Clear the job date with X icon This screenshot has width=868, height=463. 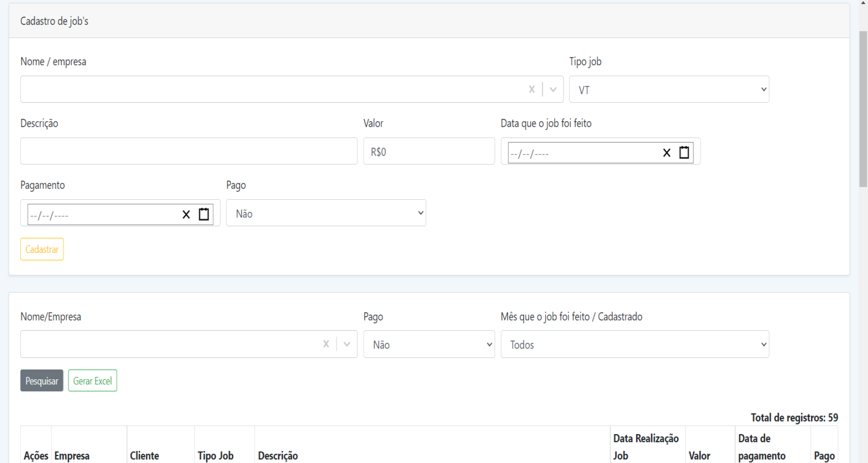coord(666,153)
